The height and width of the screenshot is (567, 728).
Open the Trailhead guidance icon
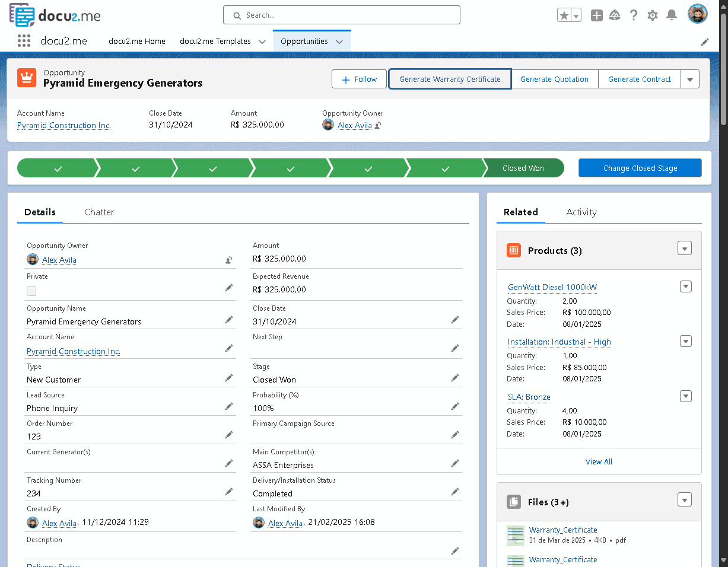click(x=615, y=16)
